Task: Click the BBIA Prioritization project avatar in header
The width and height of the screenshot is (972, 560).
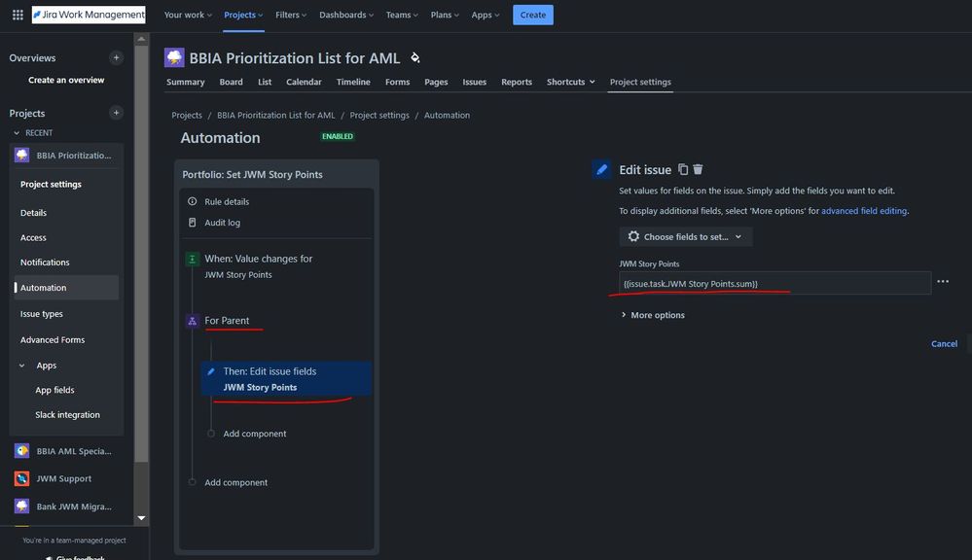Action: click(x=174, y=57)
